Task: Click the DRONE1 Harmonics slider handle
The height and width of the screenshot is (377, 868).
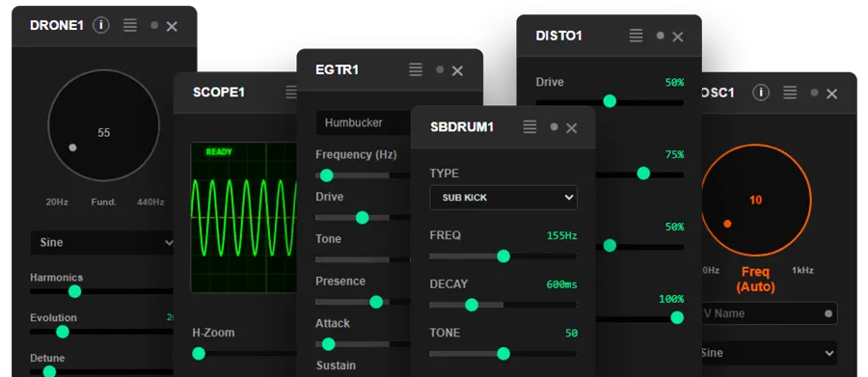Action: click(74, 291)
